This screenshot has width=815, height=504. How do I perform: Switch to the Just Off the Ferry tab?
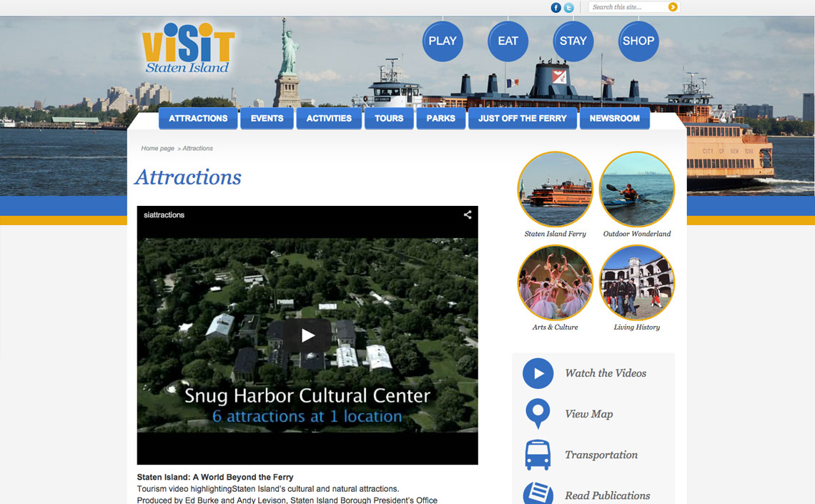point(523,119)
